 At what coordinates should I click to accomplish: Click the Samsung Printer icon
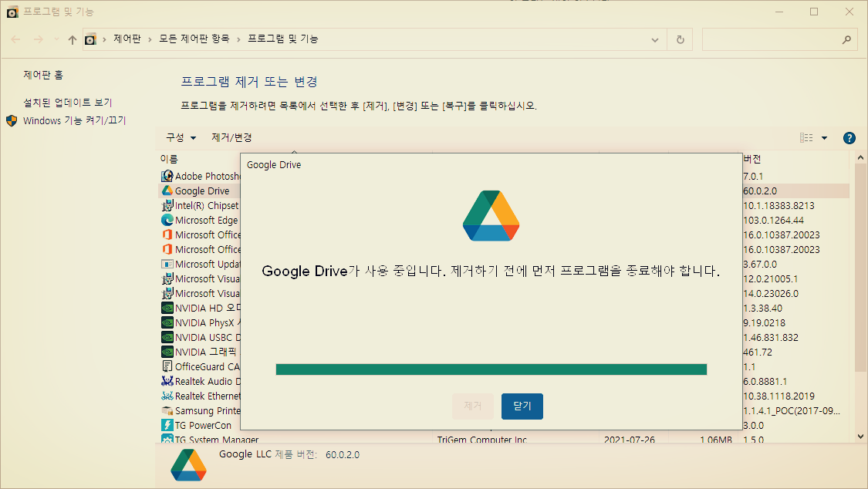167,410
